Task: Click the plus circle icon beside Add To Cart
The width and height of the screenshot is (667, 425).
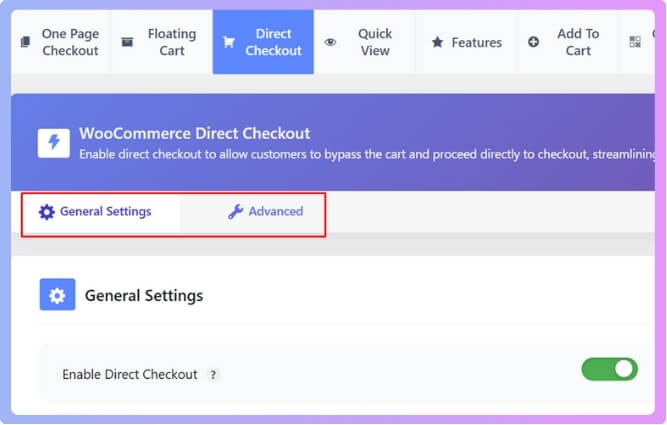Action: coord(533,42)
